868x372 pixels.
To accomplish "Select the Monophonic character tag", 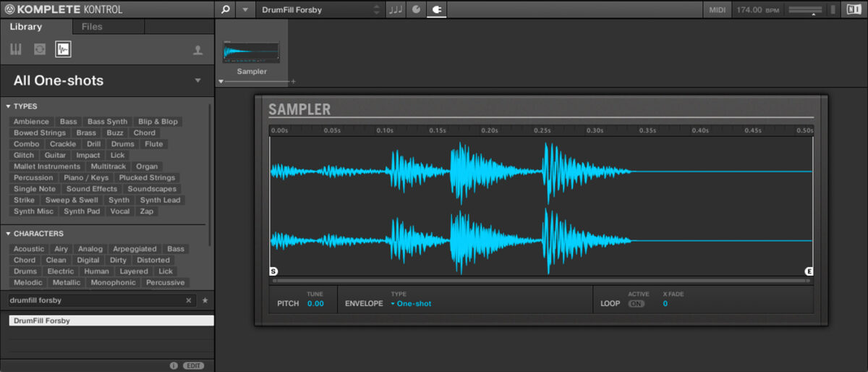I will pyautogui.click(x=113, y=282).
